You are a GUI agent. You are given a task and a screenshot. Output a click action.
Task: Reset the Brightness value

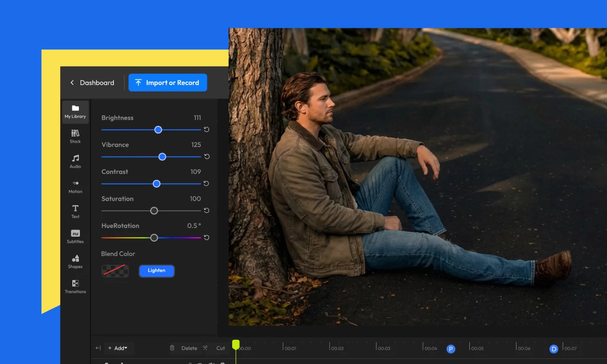click(x=206, y=129)
